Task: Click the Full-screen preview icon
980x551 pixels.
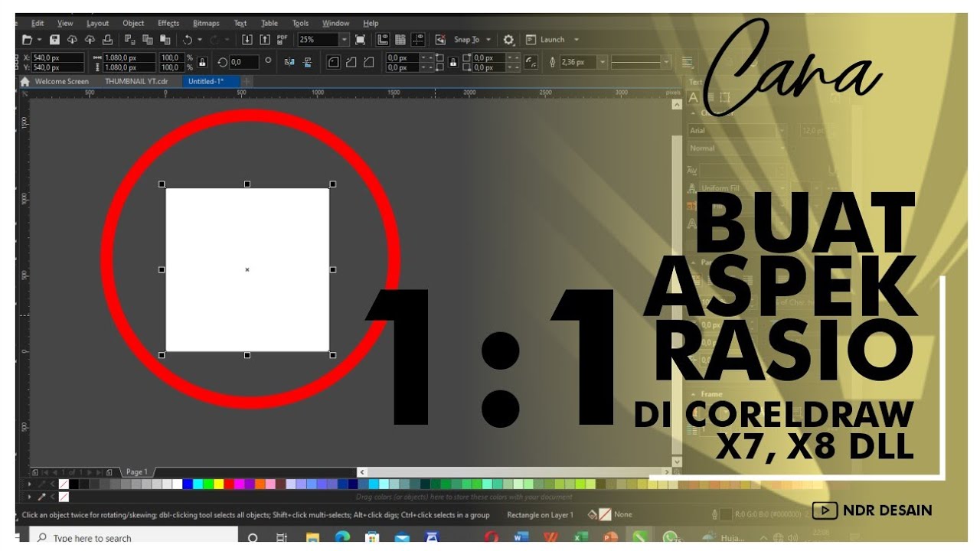Action: click(x=360, y=40)
